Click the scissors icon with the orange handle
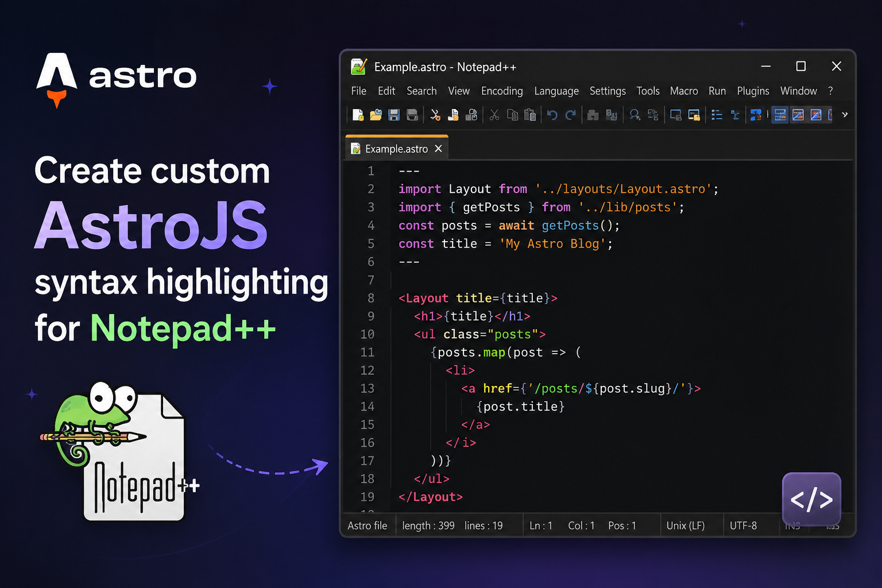 [x=435, y=115]
